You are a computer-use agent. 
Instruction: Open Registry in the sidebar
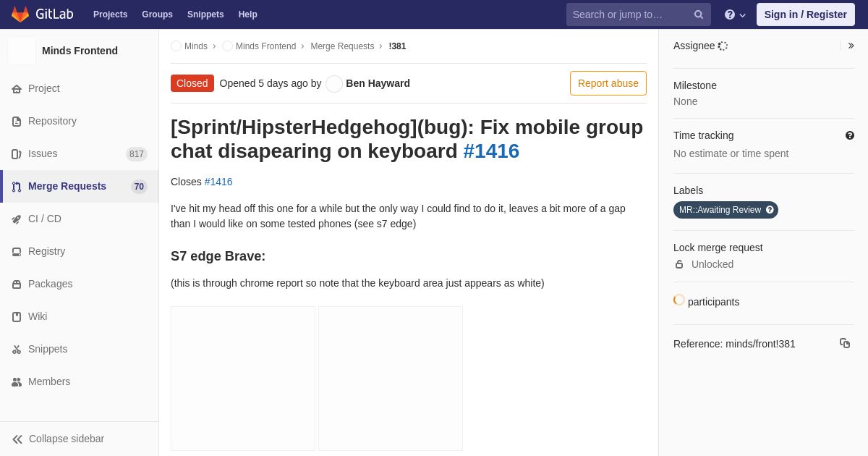coord(46,251)
